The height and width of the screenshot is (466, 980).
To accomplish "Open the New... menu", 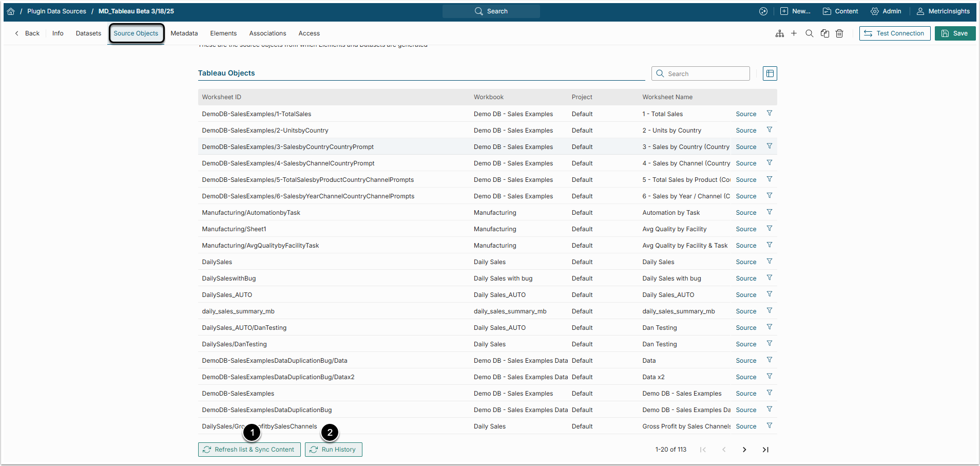I will pos(795,11).
